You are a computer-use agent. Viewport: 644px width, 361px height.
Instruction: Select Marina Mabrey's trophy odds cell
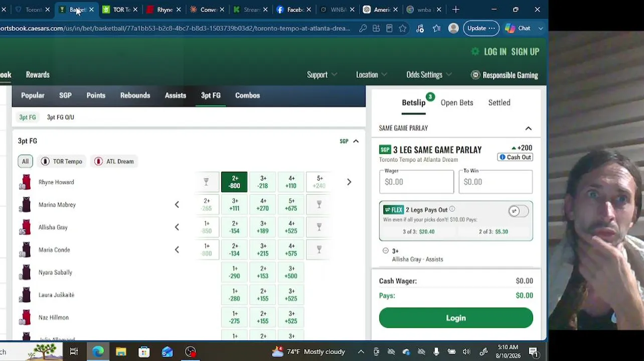click(319, 205)
